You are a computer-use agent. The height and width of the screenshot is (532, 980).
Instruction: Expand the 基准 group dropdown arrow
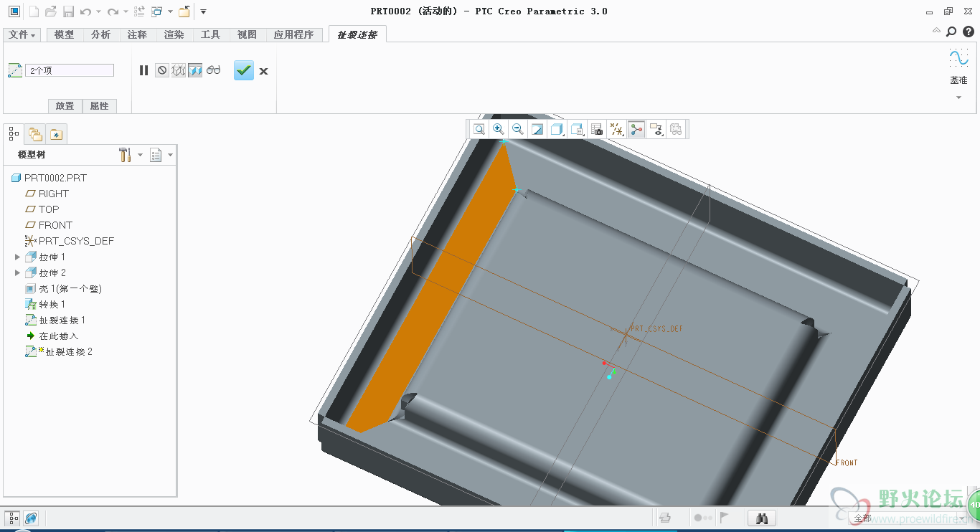(958, 98)
